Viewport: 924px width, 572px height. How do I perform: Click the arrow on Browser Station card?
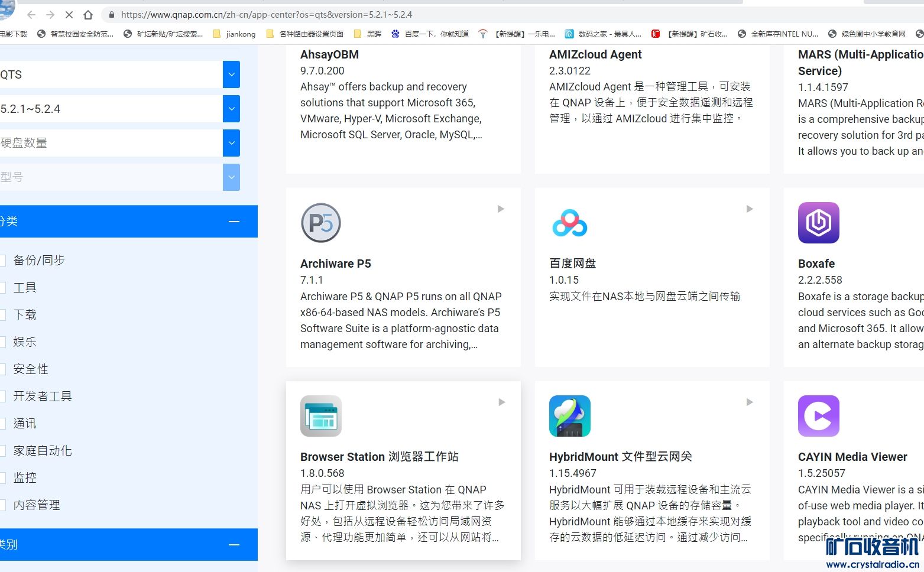coord(501,402)
